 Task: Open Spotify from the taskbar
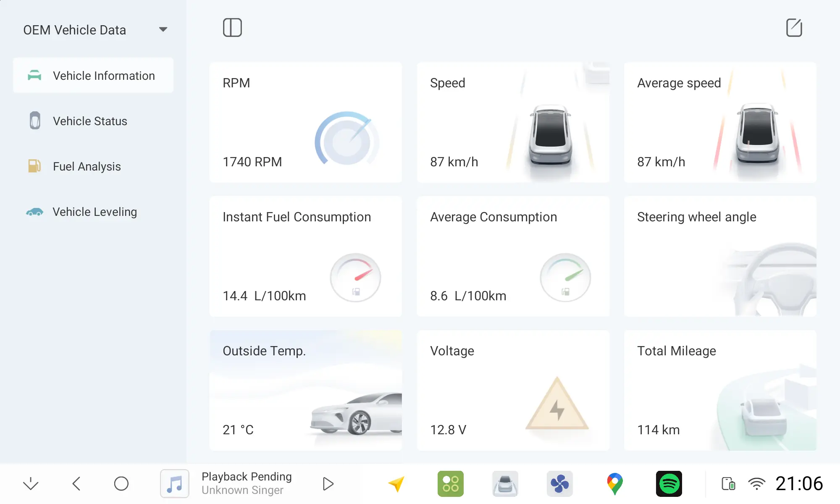[669, 483]
